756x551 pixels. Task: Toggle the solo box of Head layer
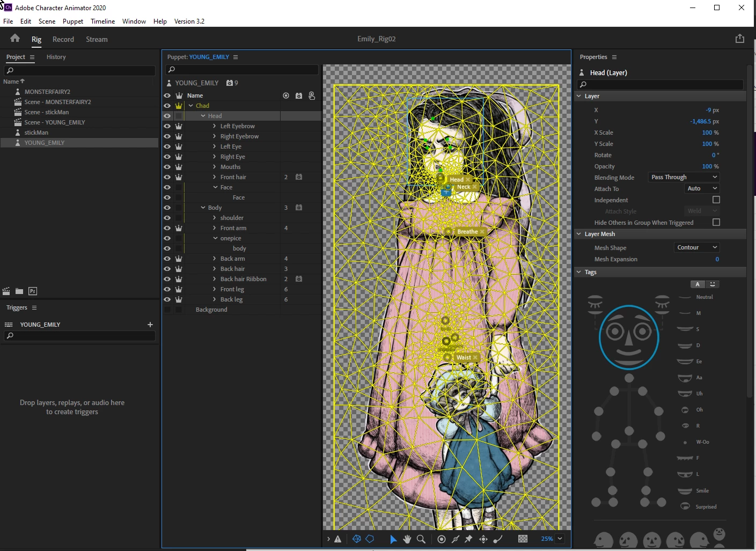pyautogui.click(x=179, y=116)
